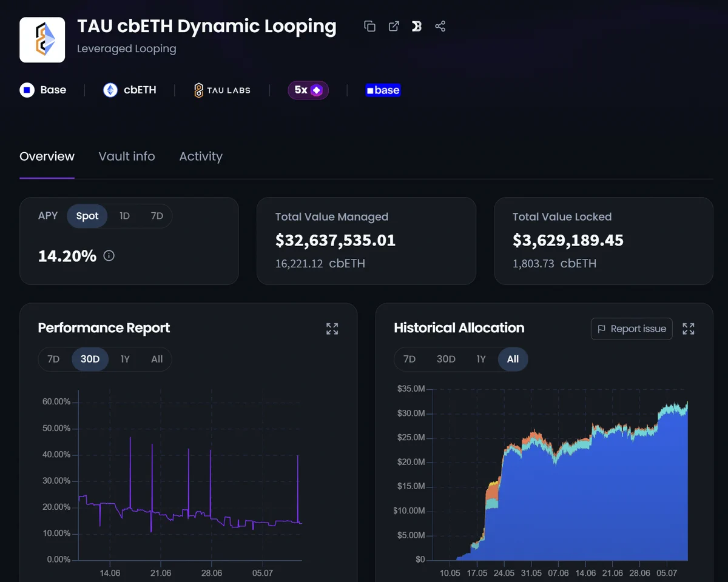Viewport: 728px width, 582px height.
Task: Open the Activity tab
Action: click(x=201, y=156)
